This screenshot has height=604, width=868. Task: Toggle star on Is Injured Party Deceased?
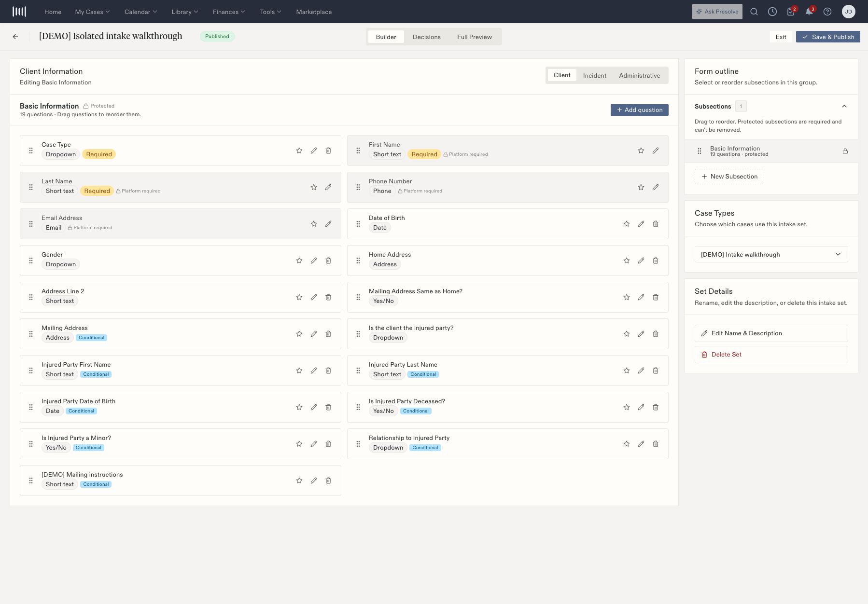point(627,407)
